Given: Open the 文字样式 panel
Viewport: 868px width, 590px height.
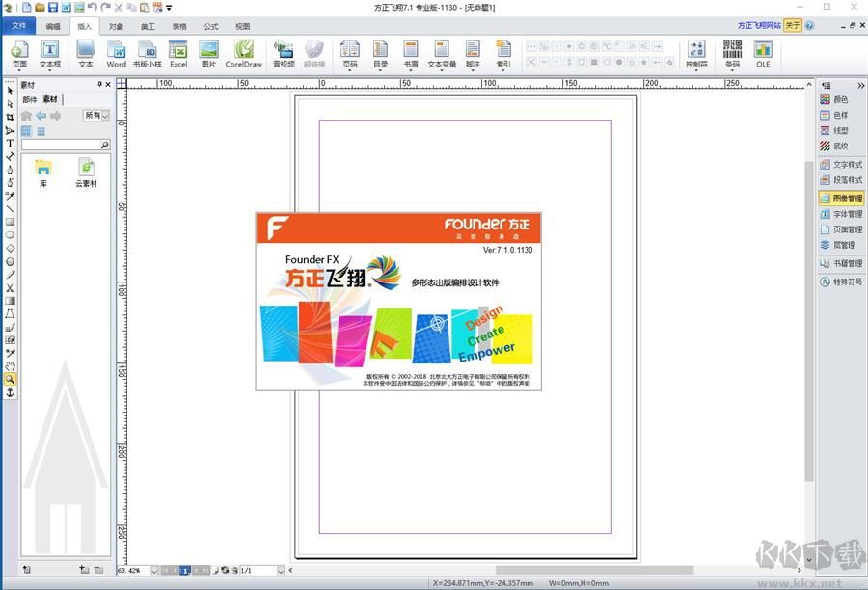Looking at the screenshot, I should pyautogui.click(x=841, y=165).
